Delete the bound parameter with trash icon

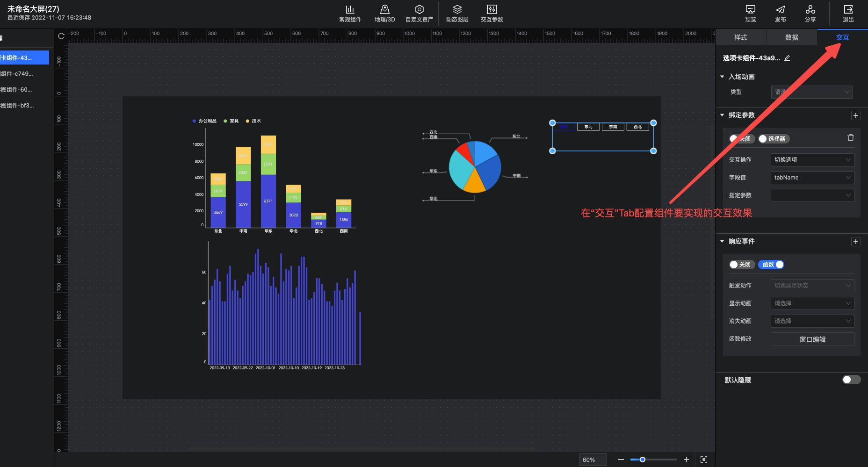click(850, 137)
